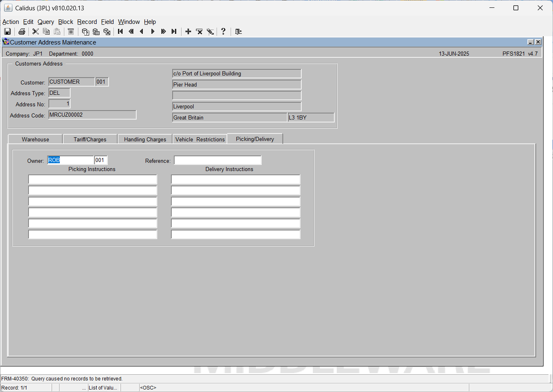
Task: Open the Block menu
Action: point(66,22)
